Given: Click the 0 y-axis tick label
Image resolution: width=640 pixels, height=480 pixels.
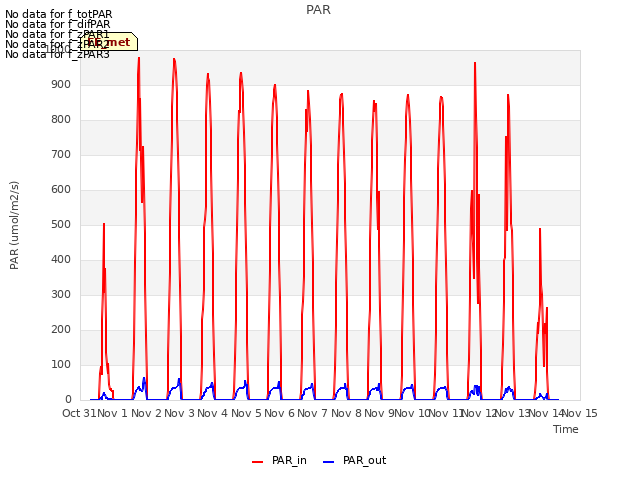Looking at the screenshot, I should tap(68, 400).
